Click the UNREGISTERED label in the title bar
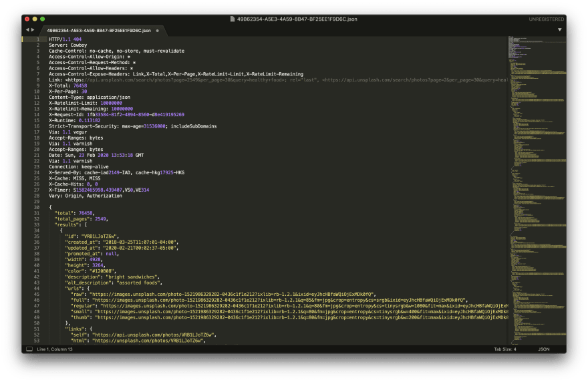Screen dimensions: 588x382 (547, 19)
